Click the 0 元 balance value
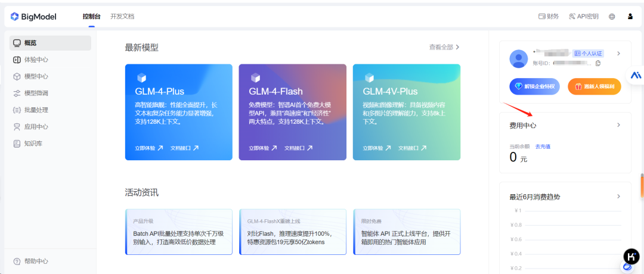Image resolution: width=644 pixels, height=274 pixels. coord(518,157)
